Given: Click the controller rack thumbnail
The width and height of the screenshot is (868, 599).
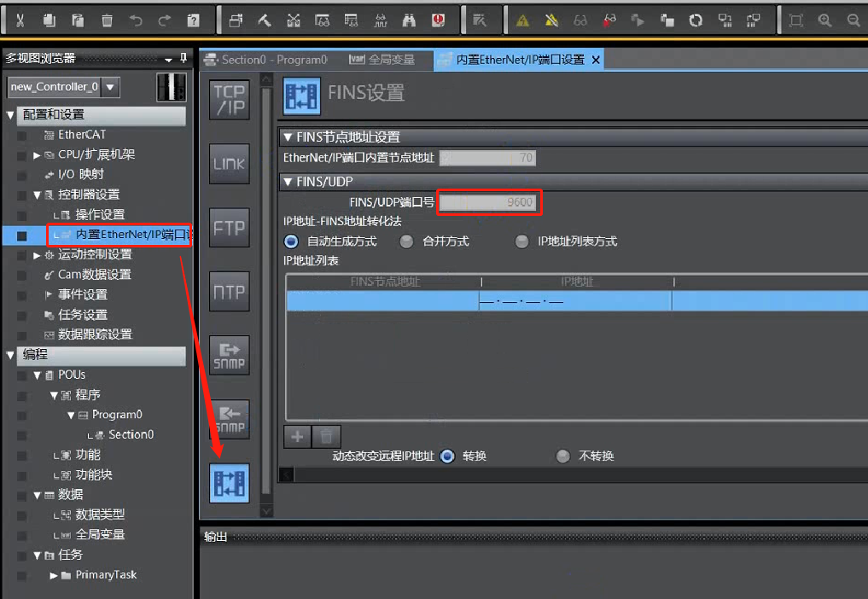Looking at the screenshot, I should coord(172,87).
